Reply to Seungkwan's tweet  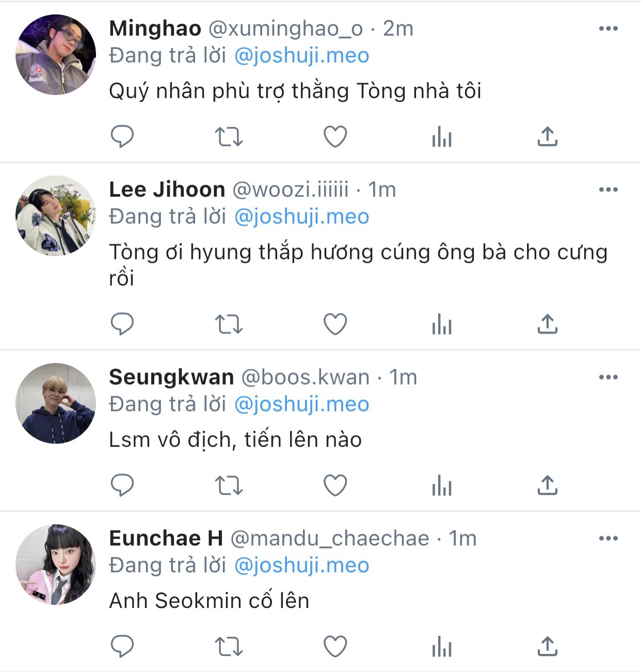coord(122,485)
